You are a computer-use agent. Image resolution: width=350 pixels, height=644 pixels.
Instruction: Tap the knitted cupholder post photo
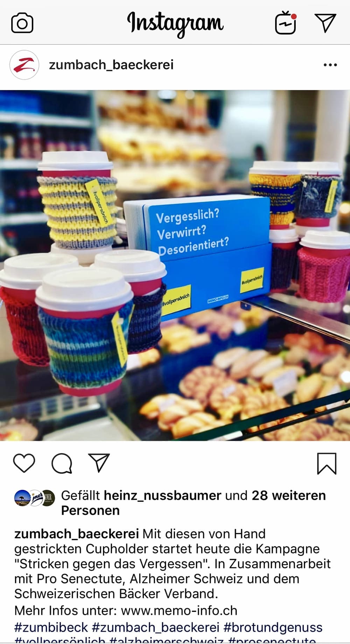point(175,266)
